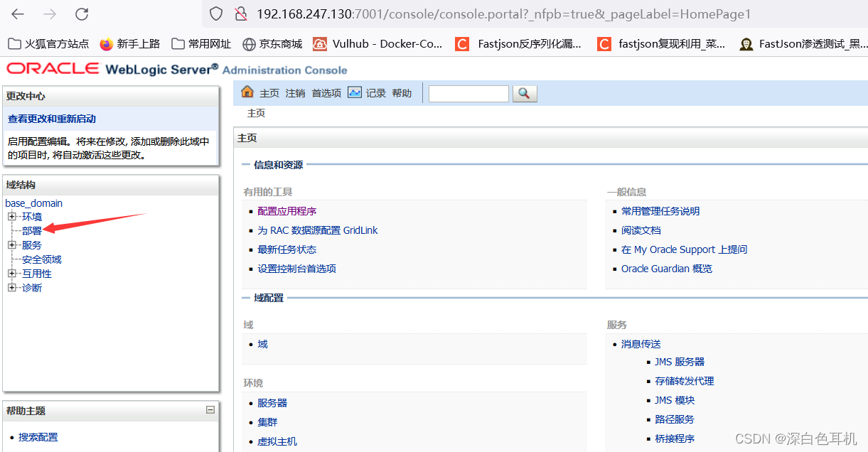The width and height of the screenshot is (868, 452).
Task: Click the 注销 menu item
Action: pos(294,92)
